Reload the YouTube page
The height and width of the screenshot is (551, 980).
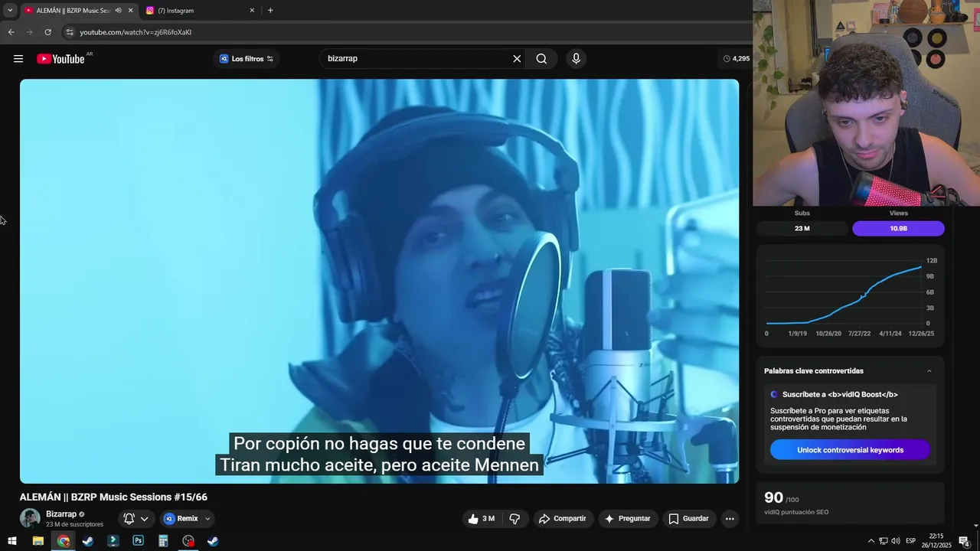tap(47, 32)
